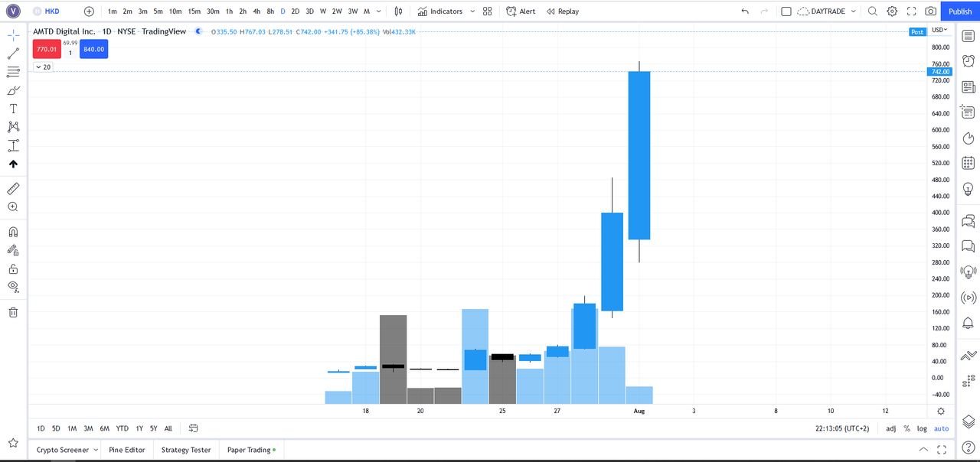Switch to 5m timeframe
The width and height of the screenshot is (980, 462).
[x=158, y=11]
